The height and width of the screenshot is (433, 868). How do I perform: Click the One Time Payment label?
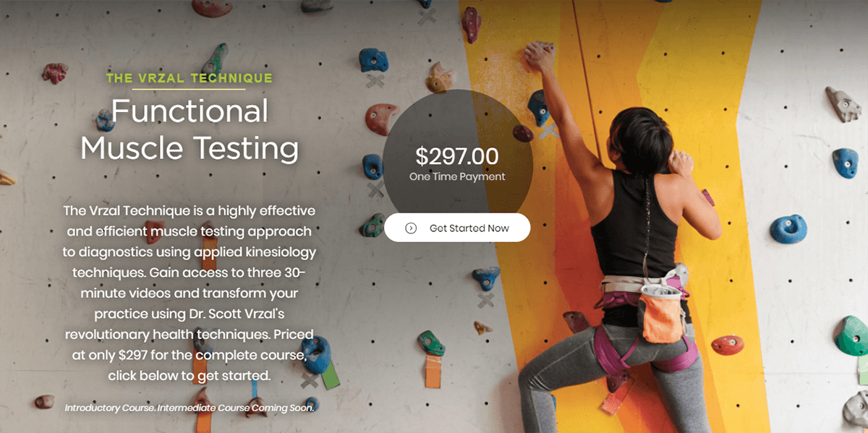[x=457, y=176]
